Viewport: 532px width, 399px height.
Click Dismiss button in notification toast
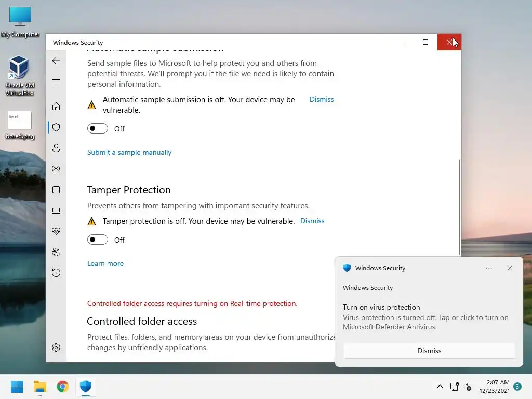[x=429, y=351]
